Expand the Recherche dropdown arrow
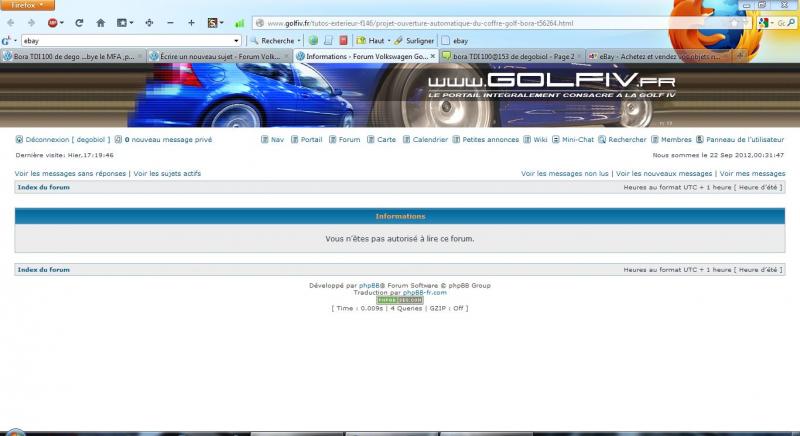Viewport: 800px width, 436px height. tap(299, 41)
